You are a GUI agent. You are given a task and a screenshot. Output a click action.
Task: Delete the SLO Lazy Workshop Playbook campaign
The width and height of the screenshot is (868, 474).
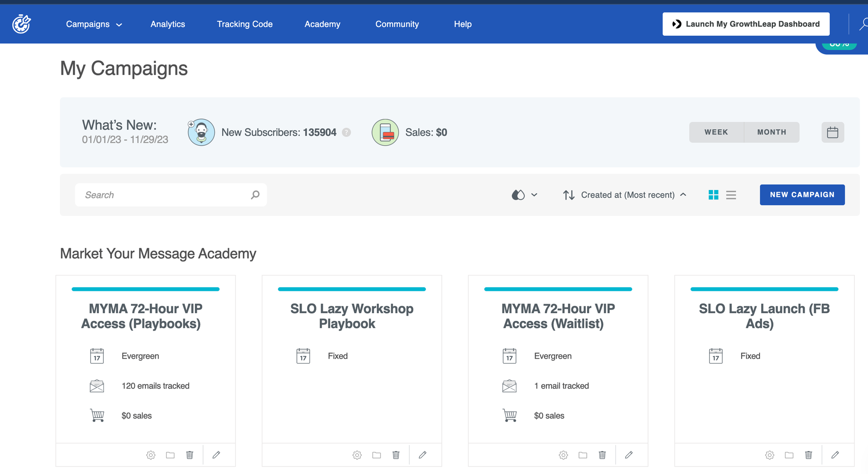pos(396,455)
